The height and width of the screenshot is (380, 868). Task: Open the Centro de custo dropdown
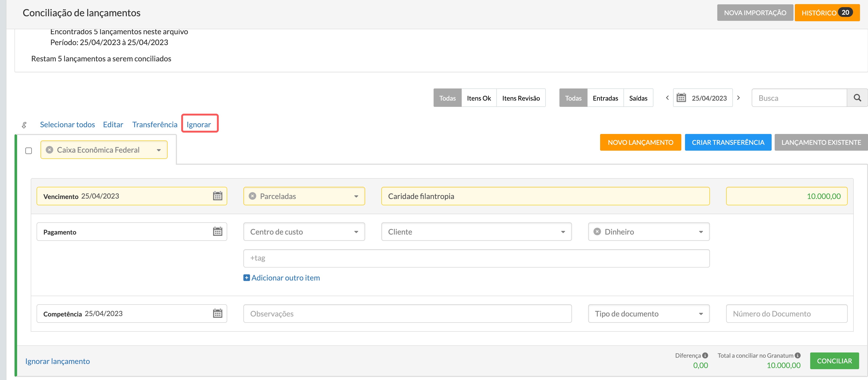304,232
